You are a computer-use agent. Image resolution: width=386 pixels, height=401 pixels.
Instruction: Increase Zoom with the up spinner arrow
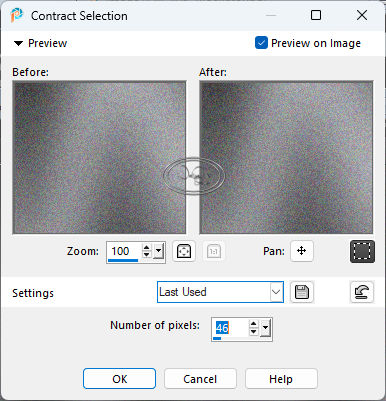pos(146,247)
